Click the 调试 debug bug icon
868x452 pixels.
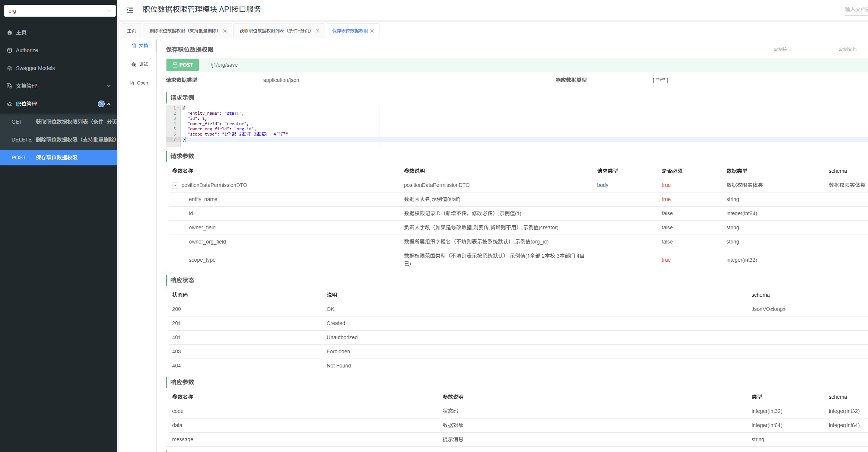click(x=134, y=64)
